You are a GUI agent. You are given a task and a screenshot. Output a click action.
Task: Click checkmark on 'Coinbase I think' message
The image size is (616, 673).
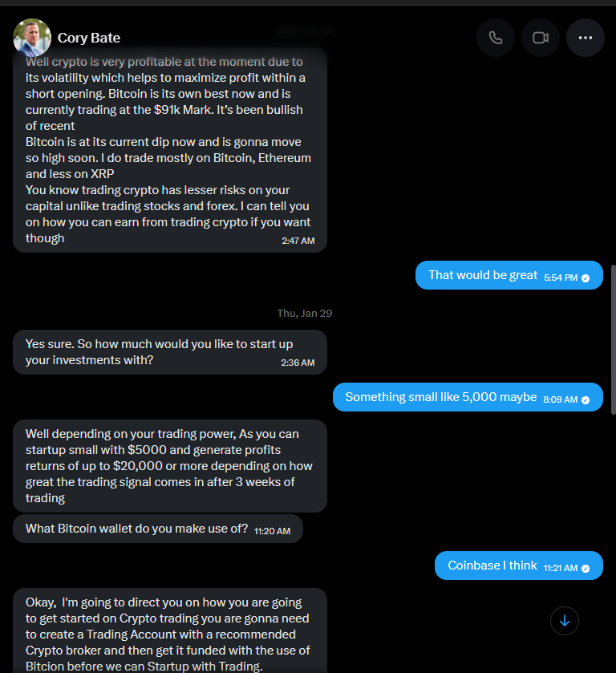[x=586, y=568]
